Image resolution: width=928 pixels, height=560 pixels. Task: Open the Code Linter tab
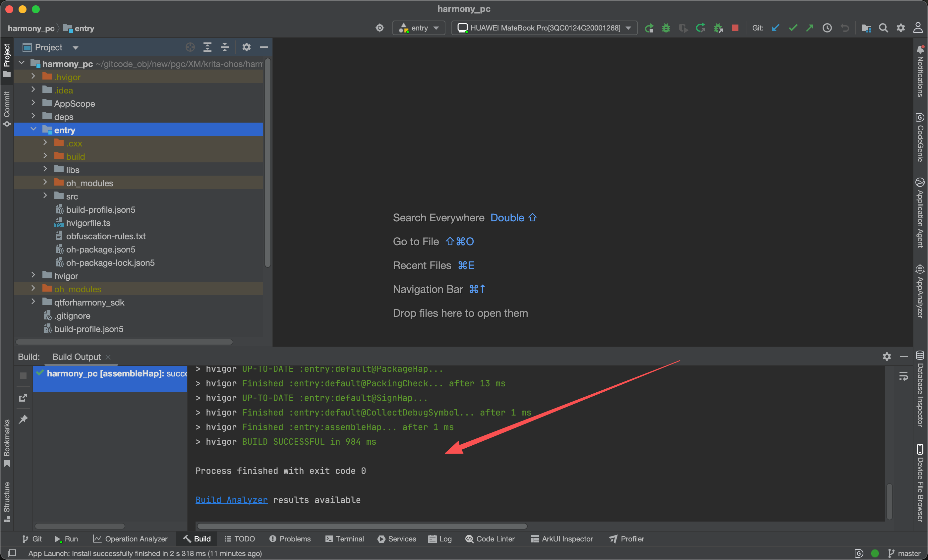[x=490, y=538]
